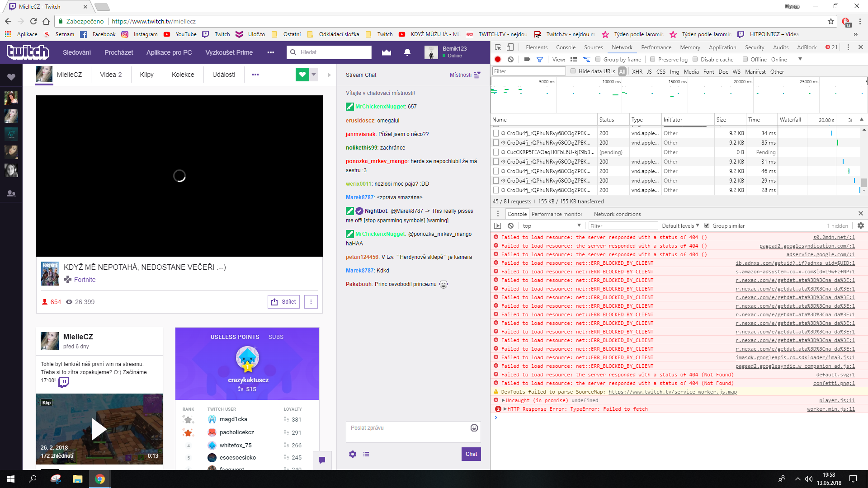Click the green follow heart button

click(302, 75)
